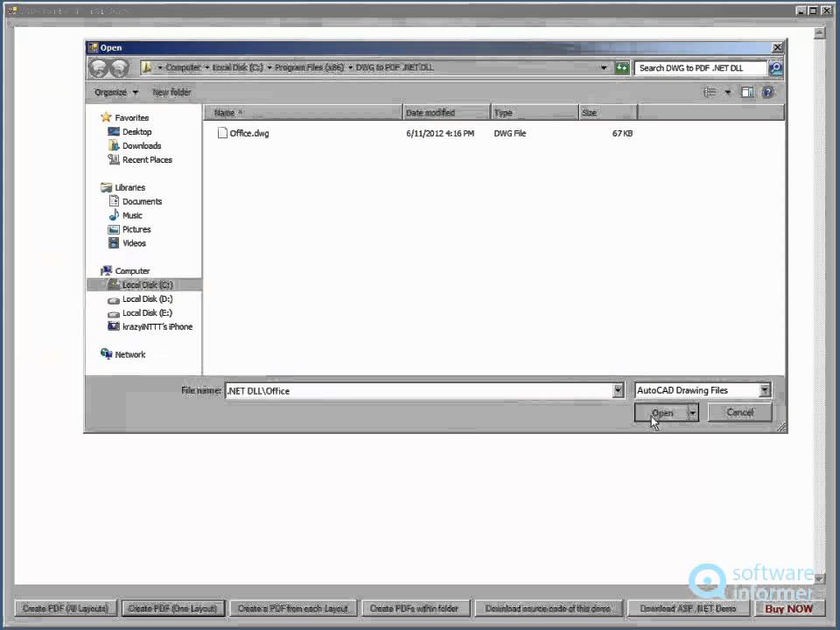The width and height of the screenshot is (840, 630).
Task: Show the preview pane icon
Action: 747,92
